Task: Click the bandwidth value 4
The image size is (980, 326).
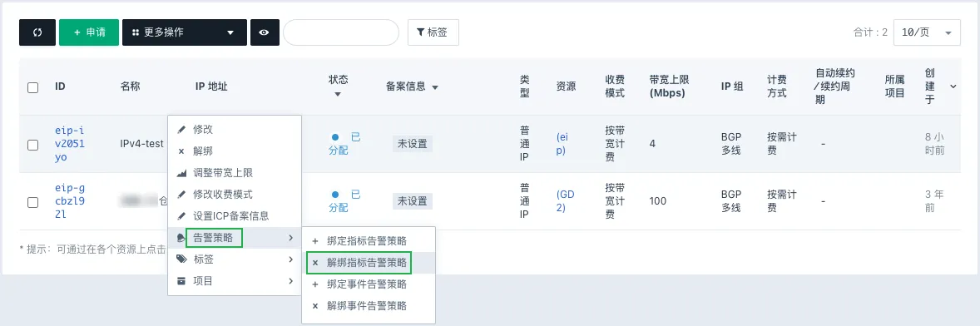Action: (x=652, y=144)
